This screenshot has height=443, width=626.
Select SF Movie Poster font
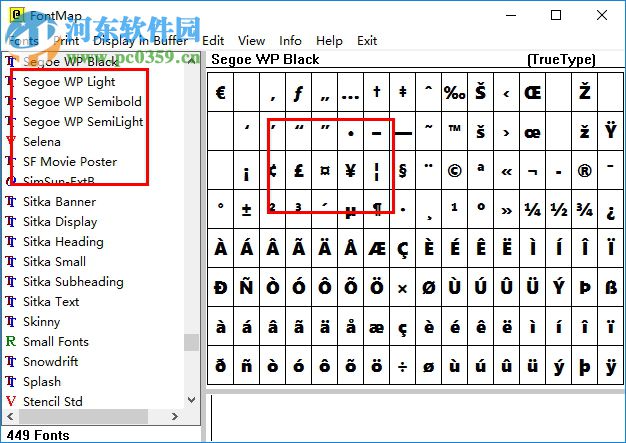tap(70, 161)
